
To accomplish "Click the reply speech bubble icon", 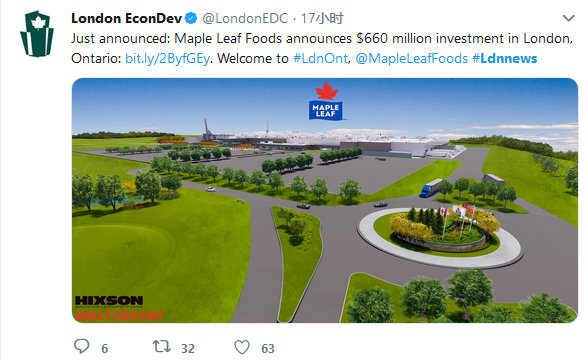I will tap(81, 346).
